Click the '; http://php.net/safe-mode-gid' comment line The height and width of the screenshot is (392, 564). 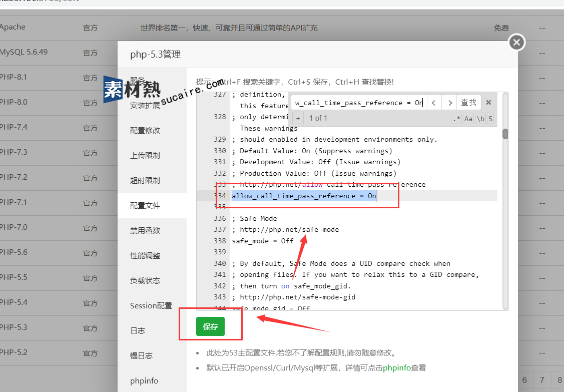pos(293,297)
